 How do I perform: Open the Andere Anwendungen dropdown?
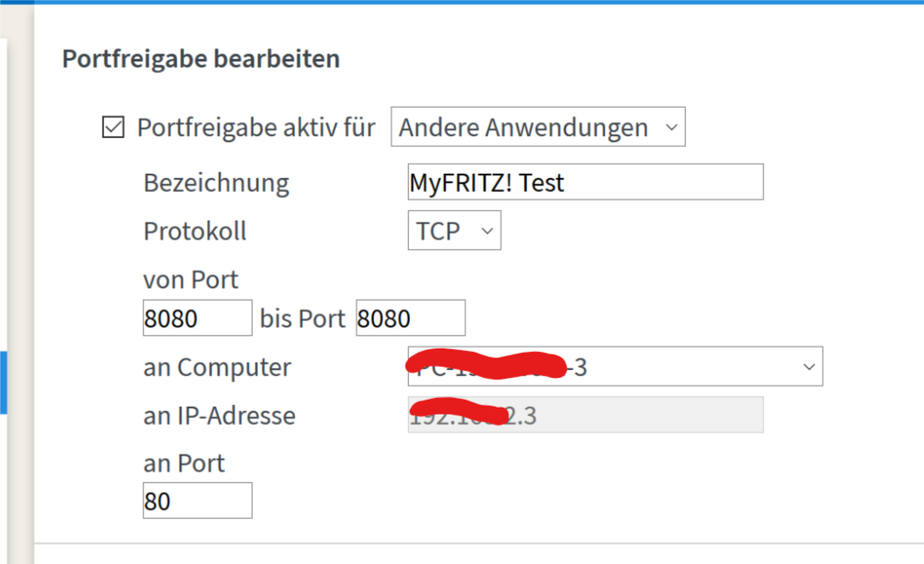[538, 127]
